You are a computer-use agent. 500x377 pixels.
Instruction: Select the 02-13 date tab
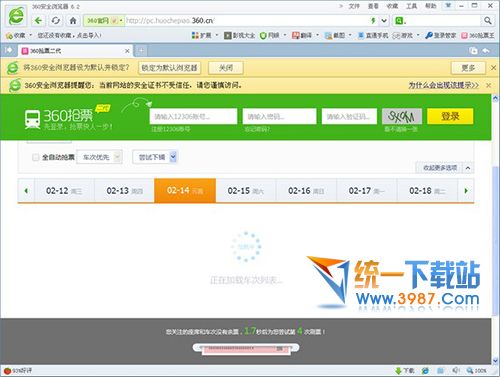[124, 191]
